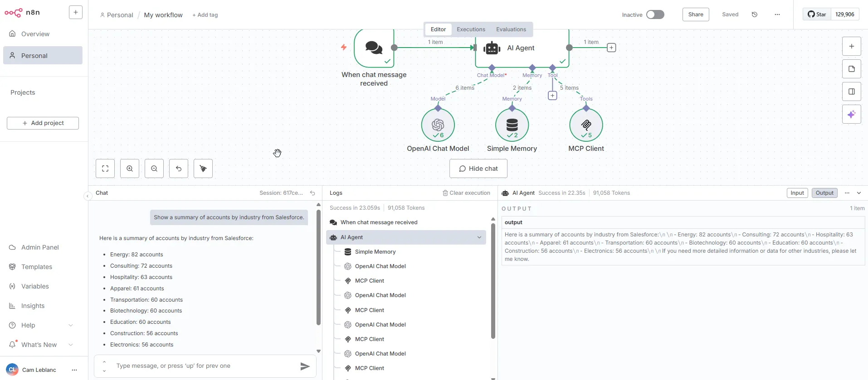Open the OpenAI Chat Model node
The height and width of the screenshot is (380, 868).
(438, 125)
